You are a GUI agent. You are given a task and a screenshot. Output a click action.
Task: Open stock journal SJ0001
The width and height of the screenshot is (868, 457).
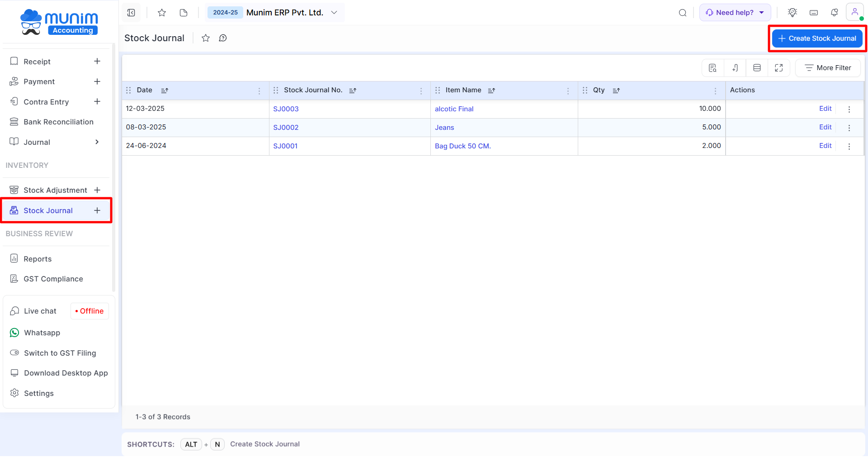click(285, 146)
